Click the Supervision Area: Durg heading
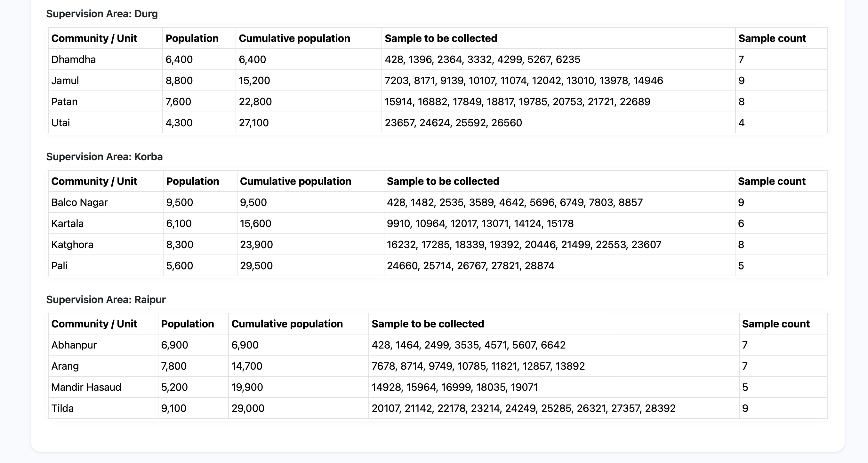 coord(102,14)
